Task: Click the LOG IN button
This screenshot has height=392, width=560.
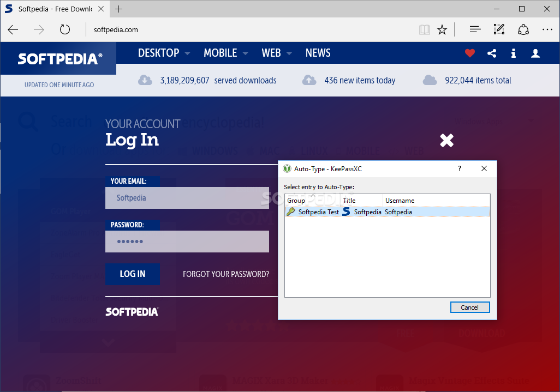Action: coord(133,274)
